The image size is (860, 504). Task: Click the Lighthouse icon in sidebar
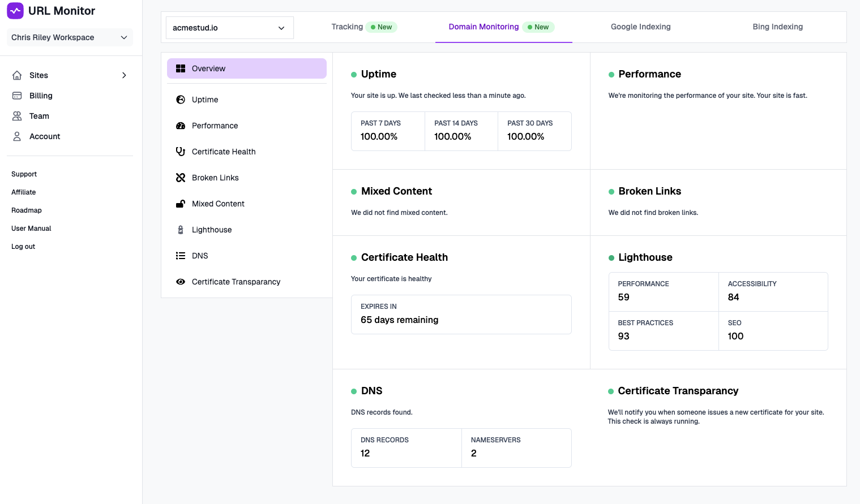180,230
